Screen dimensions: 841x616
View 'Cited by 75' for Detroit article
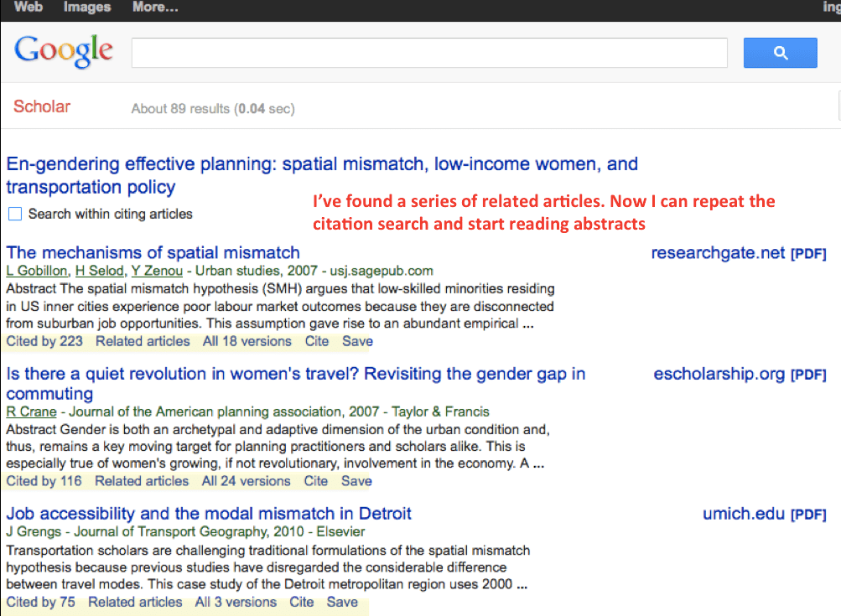(40, 602)
